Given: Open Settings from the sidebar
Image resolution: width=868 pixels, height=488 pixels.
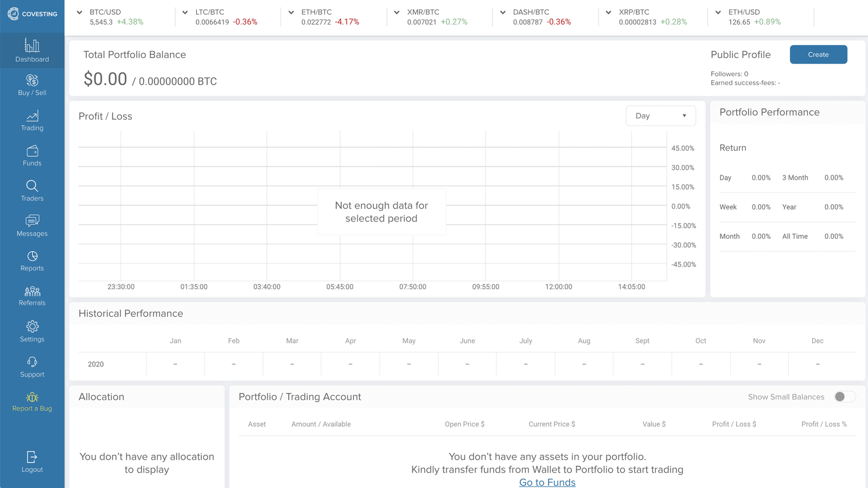Looking at the screenshot, I should (x=32, y=332).
